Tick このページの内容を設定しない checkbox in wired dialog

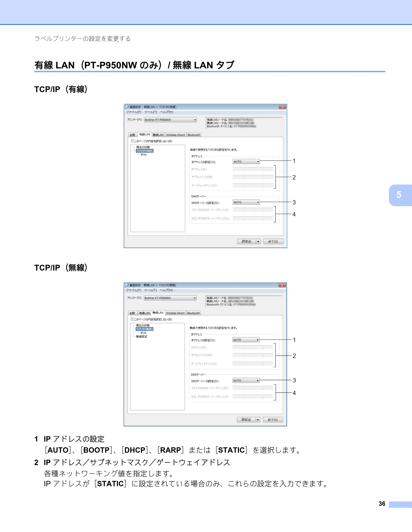[x=132, y=141]
